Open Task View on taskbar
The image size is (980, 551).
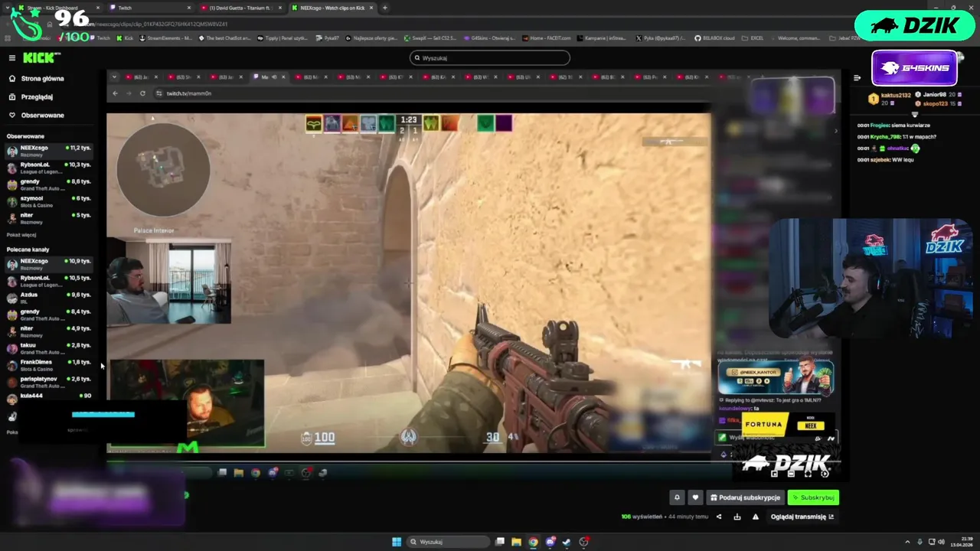tap(499, 542)
